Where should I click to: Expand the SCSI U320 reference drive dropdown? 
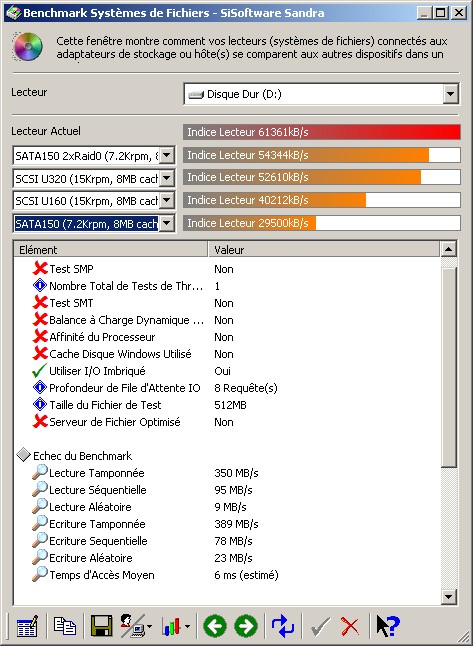point(166,178)
